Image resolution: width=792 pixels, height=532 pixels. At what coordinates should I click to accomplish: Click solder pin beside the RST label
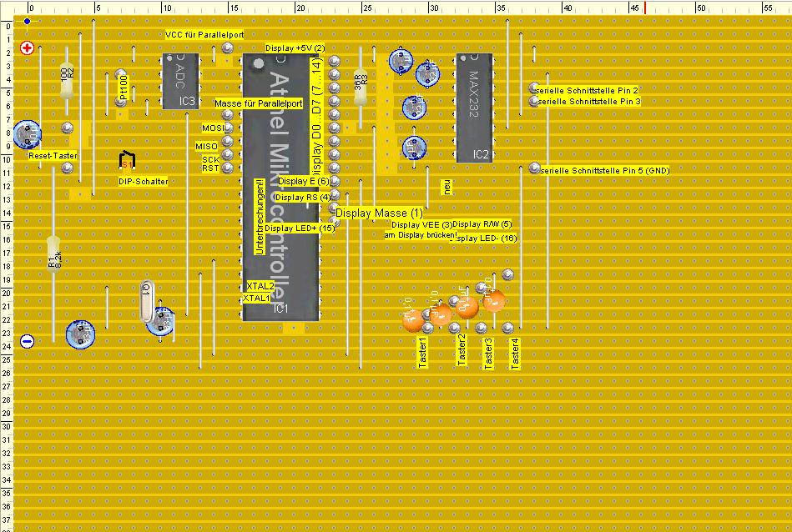(x=227, y=167)
